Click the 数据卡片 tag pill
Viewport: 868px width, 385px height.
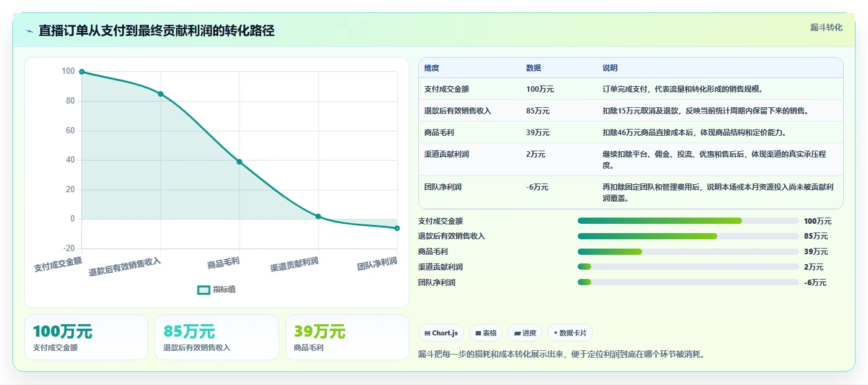(x=570, y=333)
